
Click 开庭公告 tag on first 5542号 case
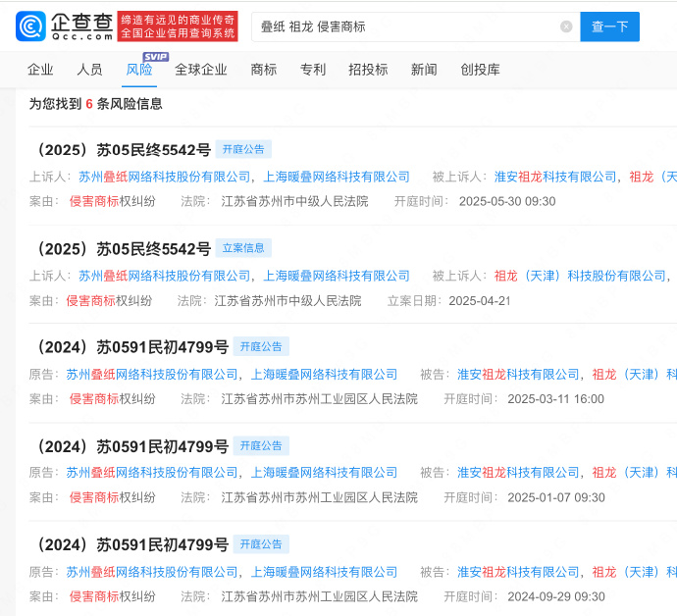click(243, 149)
